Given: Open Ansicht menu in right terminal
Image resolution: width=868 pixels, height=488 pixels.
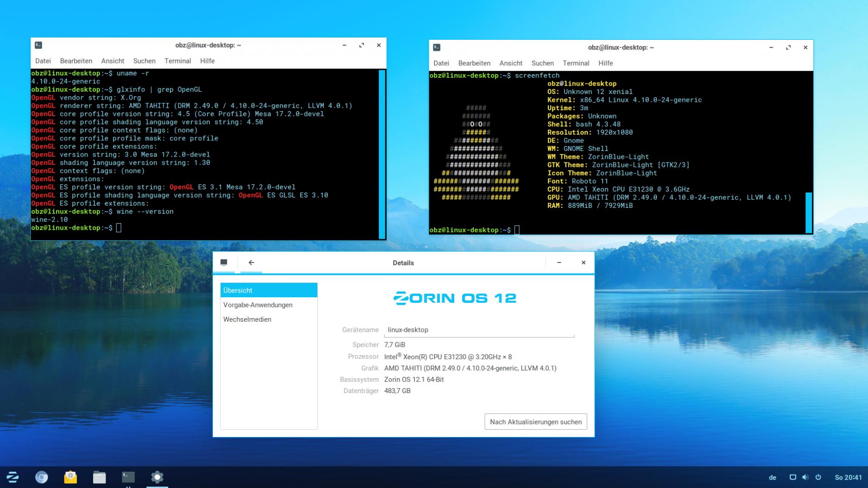Looking at the screenshot, I should tap(511, 63).
